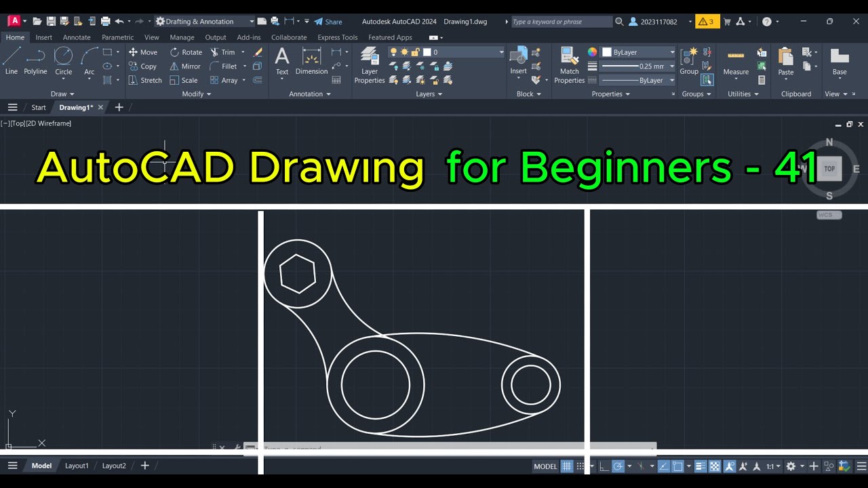Click the color wheel icon in Properties panel
Viewport: 868px width, 488px height.
pos(592,52)
